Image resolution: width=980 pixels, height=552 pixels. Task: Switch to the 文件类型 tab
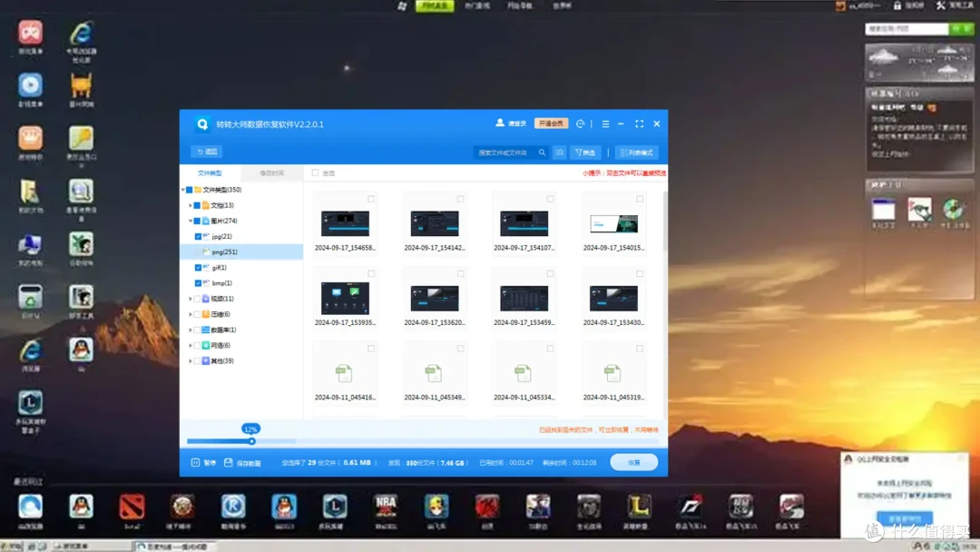pos(210,172)
